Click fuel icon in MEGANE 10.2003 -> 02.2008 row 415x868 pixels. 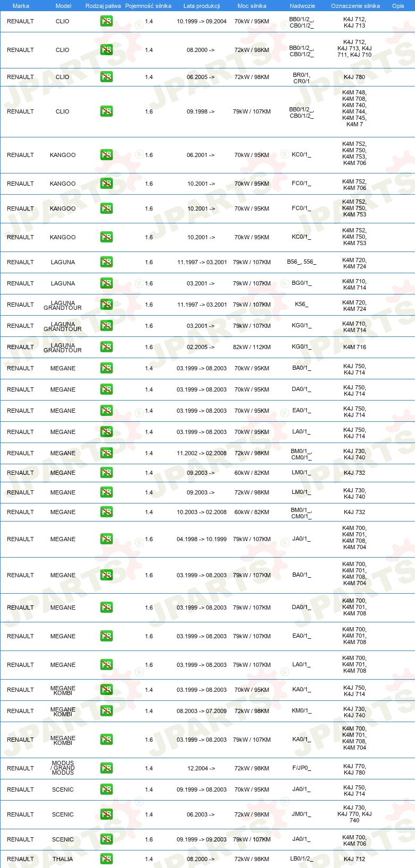106,513
